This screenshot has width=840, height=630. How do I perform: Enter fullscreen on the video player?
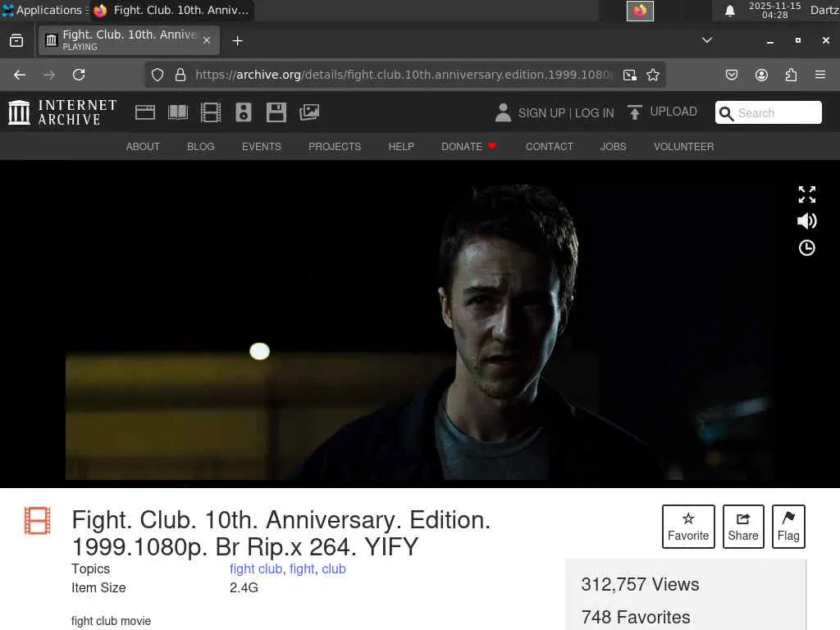click(x=807, y=194)
